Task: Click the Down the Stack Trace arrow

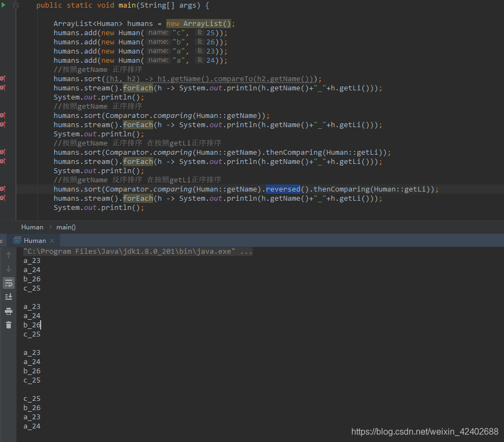Action: [x=9, y=269]
